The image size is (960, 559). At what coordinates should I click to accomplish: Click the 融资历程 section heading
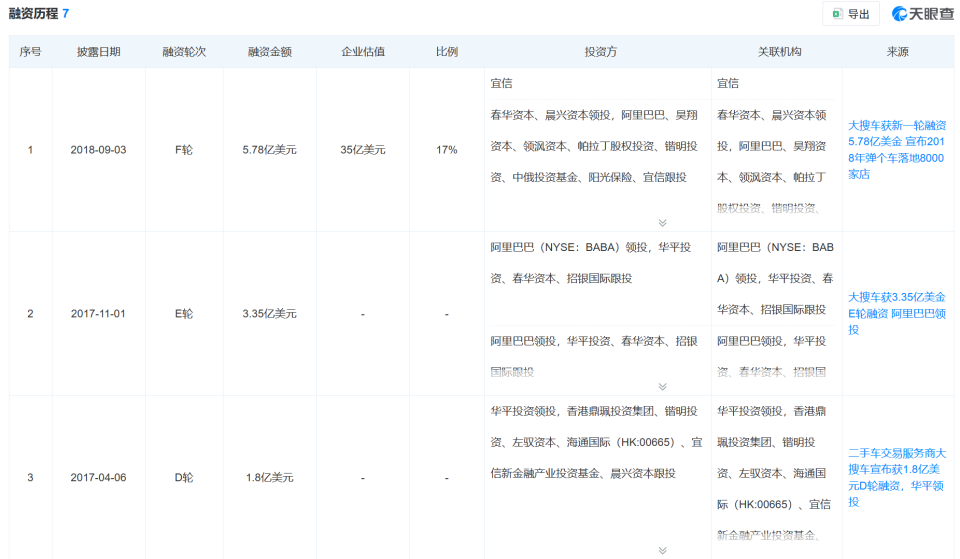click(33, 13)
